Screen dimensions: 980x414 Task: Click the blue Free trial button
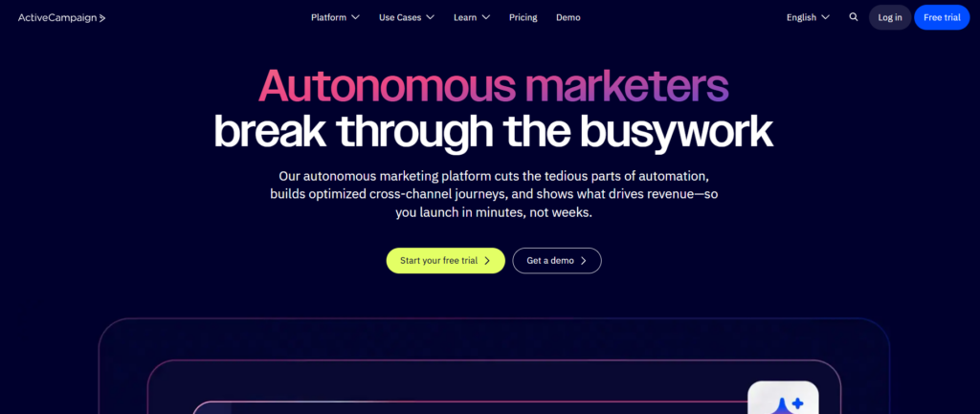pyautogui.click(x=942, y=17)
